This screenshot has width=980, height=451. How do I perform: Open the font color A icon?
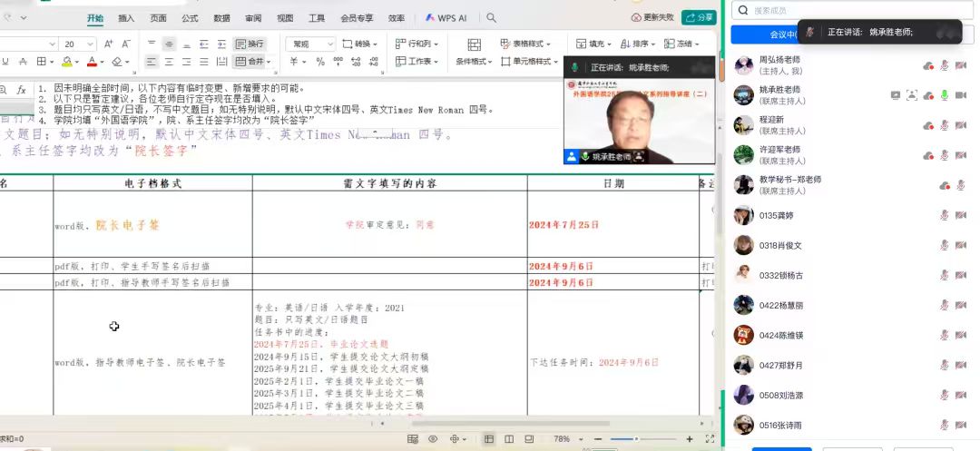91,62
